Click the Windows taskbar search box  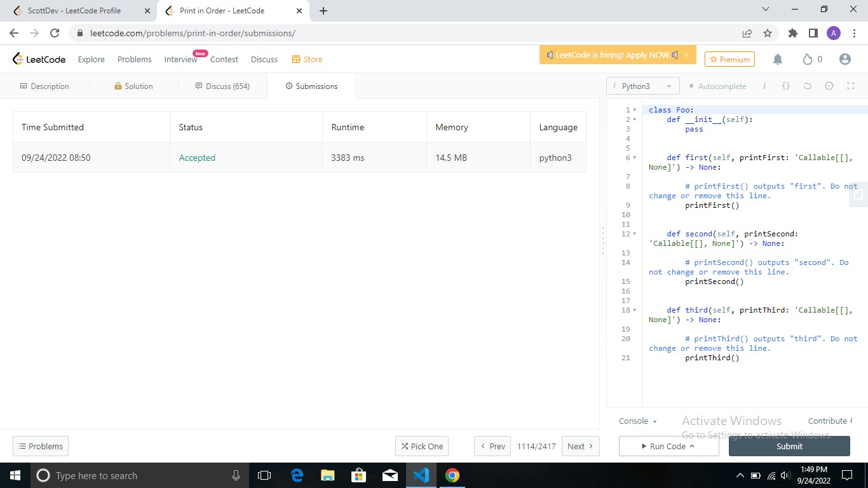click(x=139, y=475)
